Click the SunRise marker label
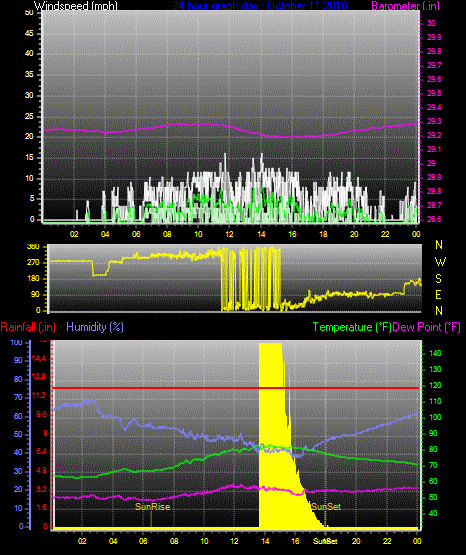This screenshot has width=466, height=555. tap(153, 507)
